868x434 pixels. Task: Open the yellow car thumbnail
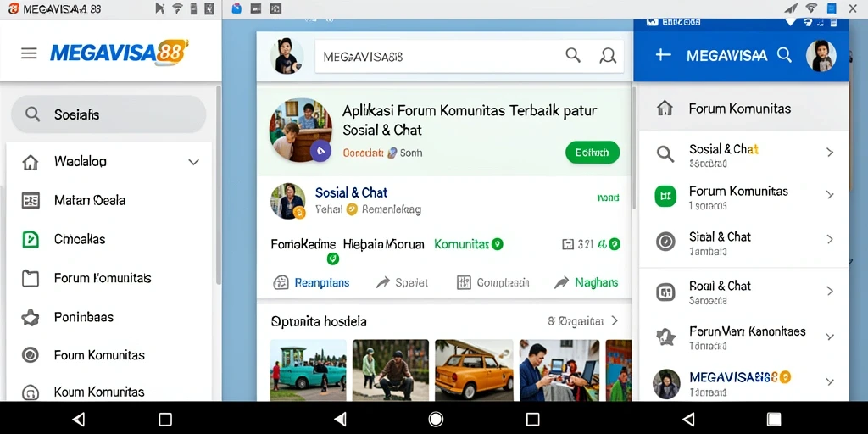(473, 370)
